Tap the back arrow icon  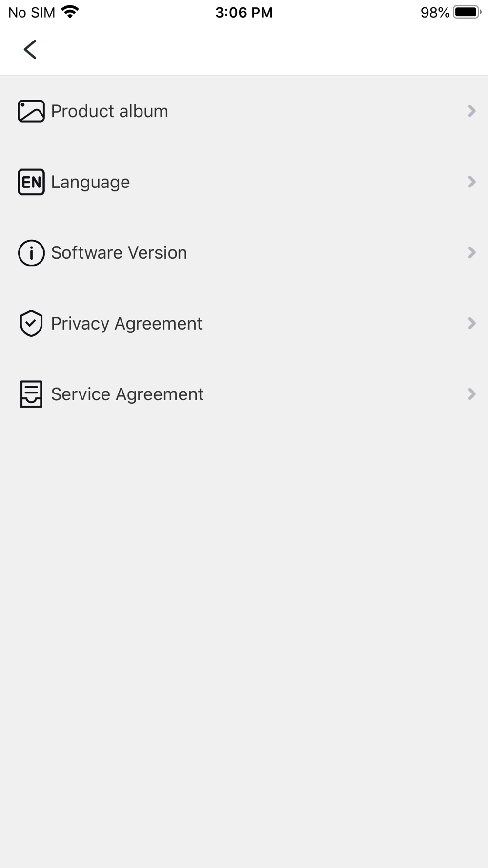(x=30, y=49)
